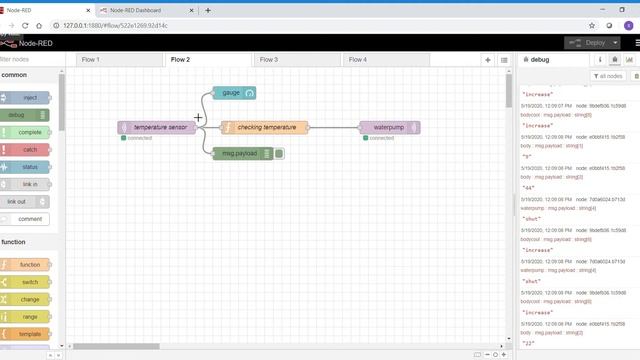Zoom out the canvas with minus icon

pyautogui.click(x=487, y=355)
